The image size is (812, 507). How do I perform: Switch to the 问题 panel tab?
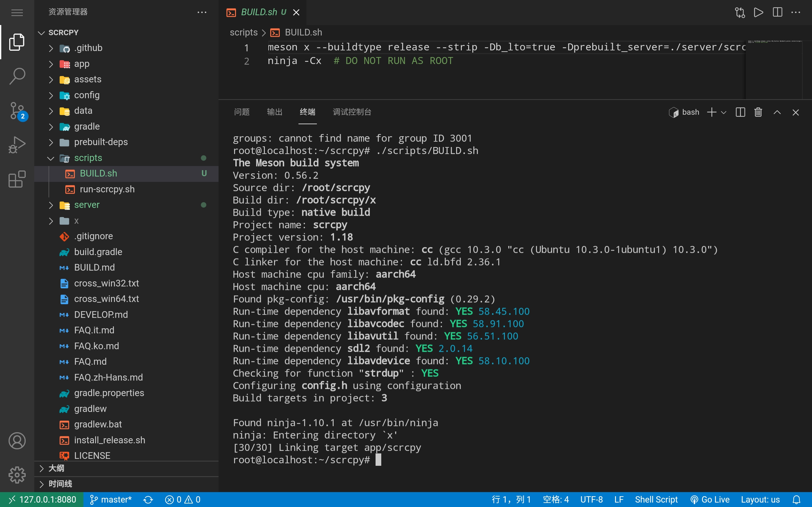(242, 112)
